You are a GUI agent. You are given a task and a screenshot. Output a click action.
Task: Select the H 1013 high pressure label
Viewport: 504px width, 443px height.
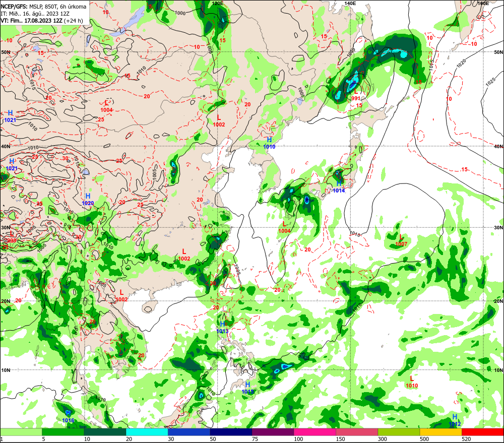pos(222,328)
